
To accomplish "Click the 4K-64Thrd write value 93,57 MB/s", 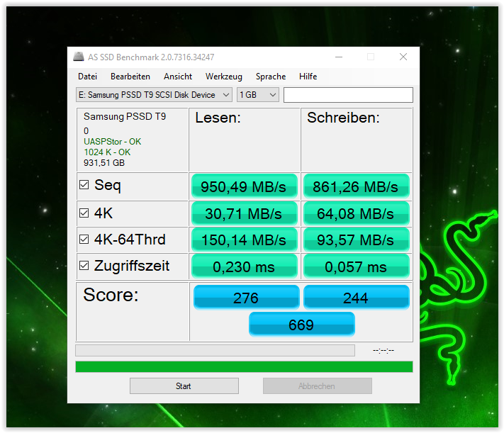I will click(356, 240).
